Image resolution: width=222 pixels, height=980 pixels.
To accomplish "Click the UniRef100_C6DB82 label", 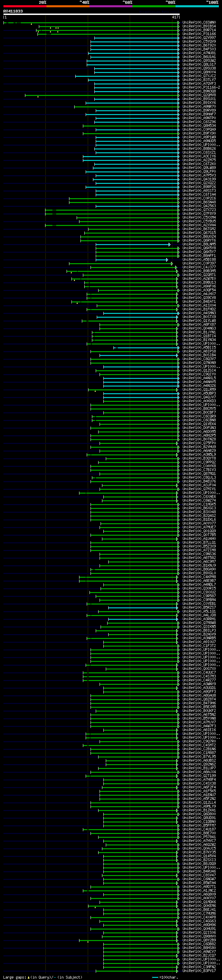I will 199,944.
